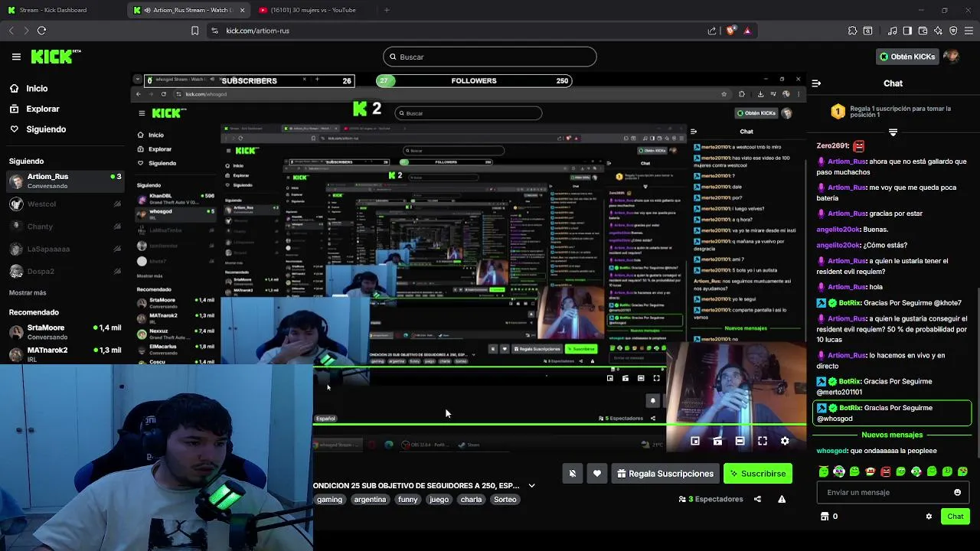The width and height of the screenshot is (980, 551).
Task: Insert the red angry-face emote
Action: coord(885,471)
